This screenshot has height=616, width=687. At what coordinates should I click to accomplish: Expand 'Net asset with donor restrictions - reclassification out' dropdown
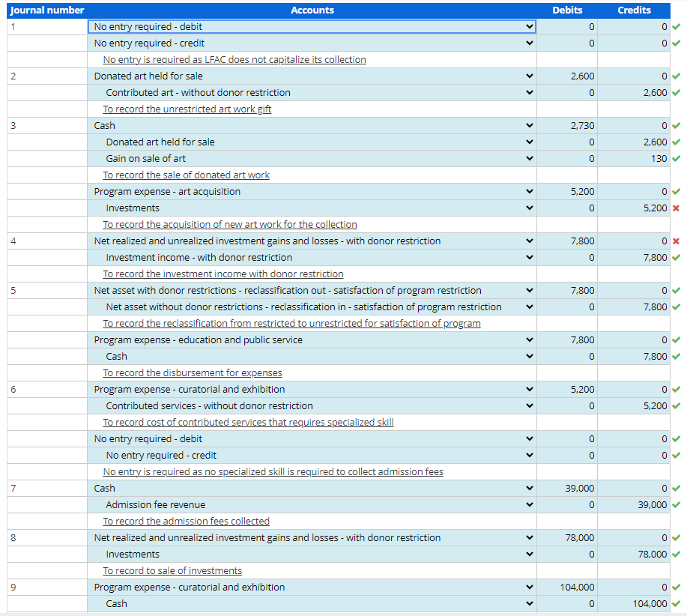pos(312,291)
